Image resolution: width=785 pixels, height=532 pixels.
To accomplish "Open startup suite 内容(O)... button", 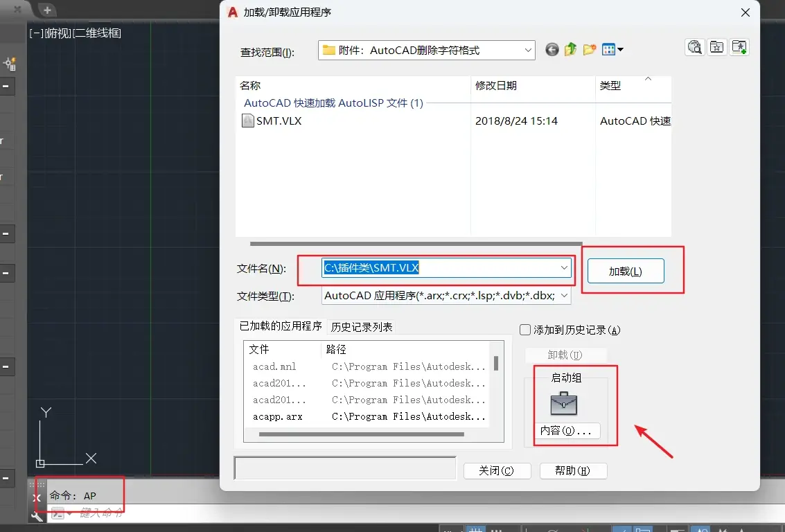I will [566, 430].
